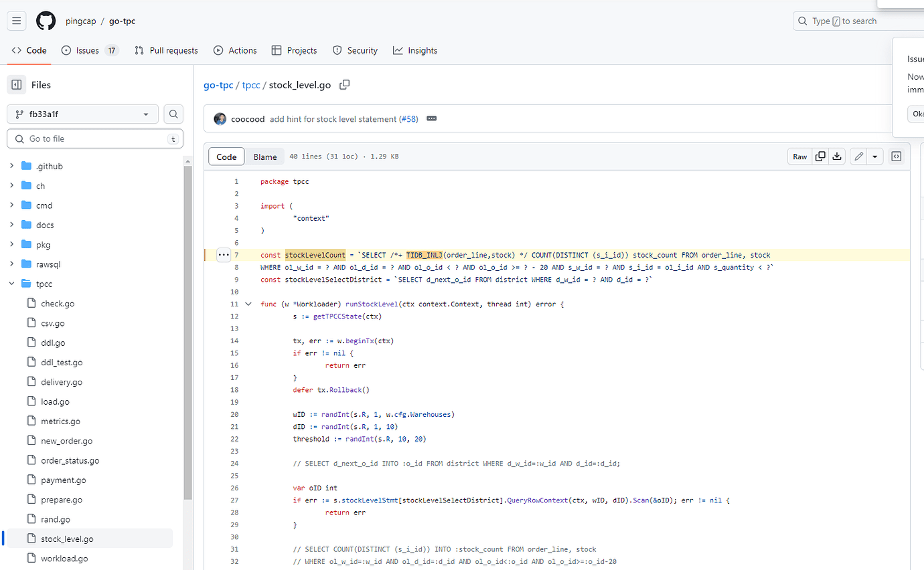Open the Insights tab
Viewport: 924px width, 570px height.
pos(415,50)
